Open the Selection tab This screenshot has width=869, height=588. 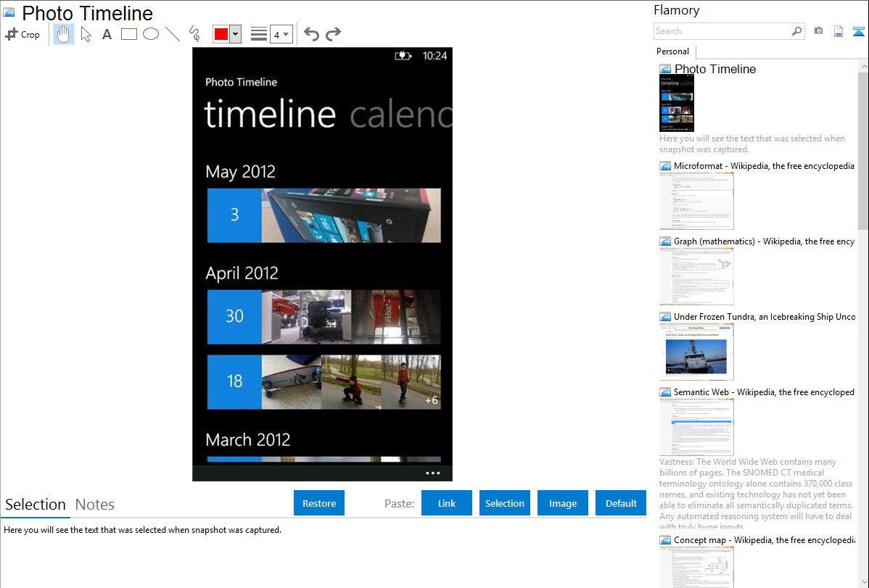click(36, 505)
